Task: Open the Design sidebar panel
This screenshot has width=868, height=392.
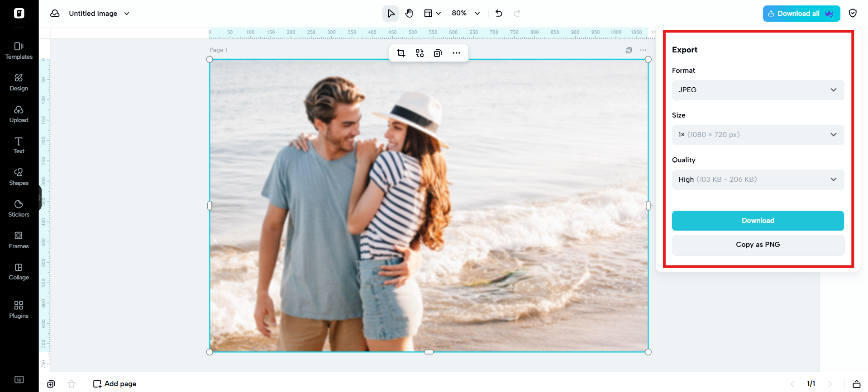Action: 19,82
